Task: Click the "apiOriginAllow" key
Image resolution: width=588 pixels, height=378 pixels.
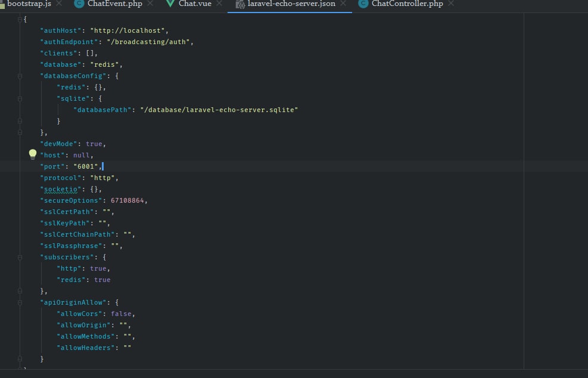Action: [73, 302]
